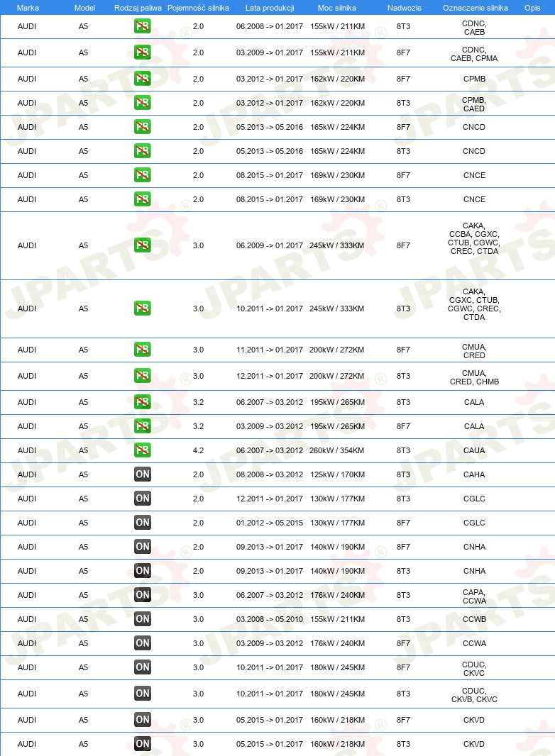Click the ON diesel icon in the 03.2009 8F7 CCWA row
Viewport: 555px width, 756px height.
pos(143,643)
